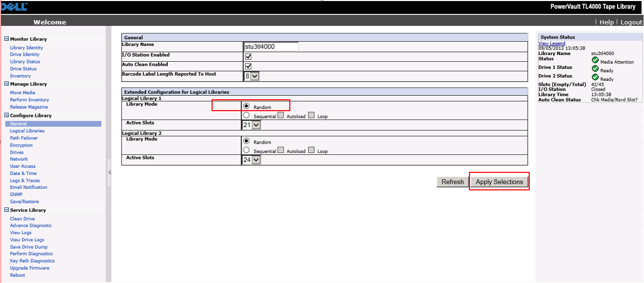Viewport: 644px width, 283px height.
Task: Open View Drive Logs page
Action: click(x=27, y=240)
